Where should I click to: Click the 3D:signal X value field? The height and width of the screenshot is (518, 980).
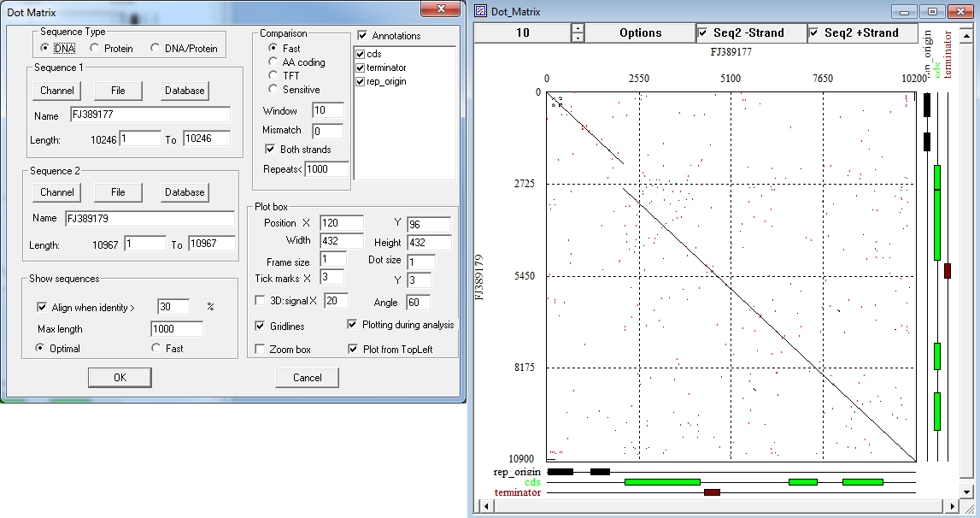(337, 301)
